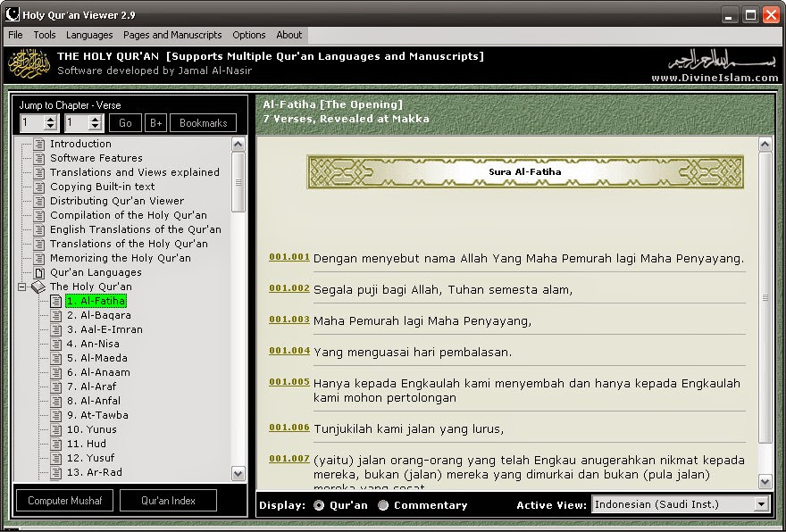
Task: Follow the verse 001.002 link
Action: click(289, 288)
